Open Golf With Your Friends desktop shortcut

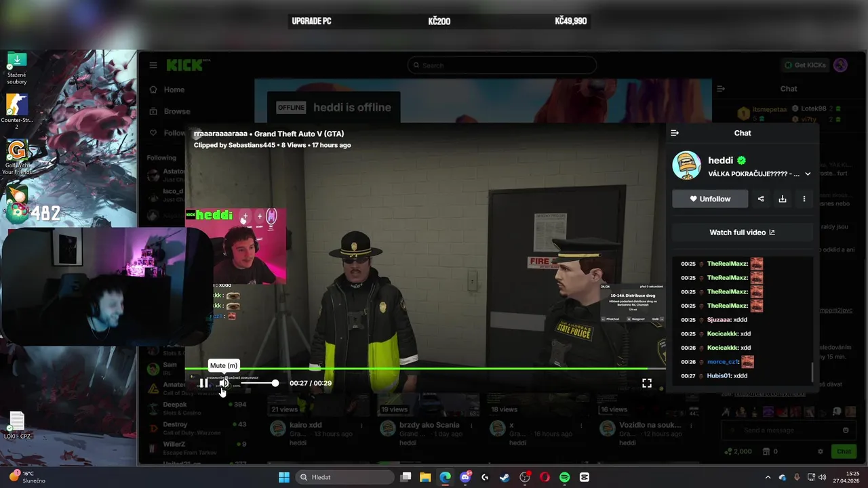coord(17,158)
